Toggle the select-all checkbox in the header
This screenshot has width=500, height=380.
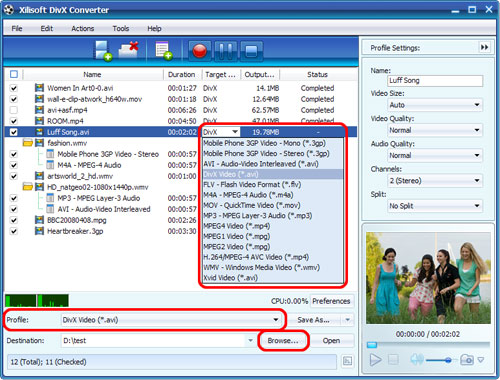(14, 74)
